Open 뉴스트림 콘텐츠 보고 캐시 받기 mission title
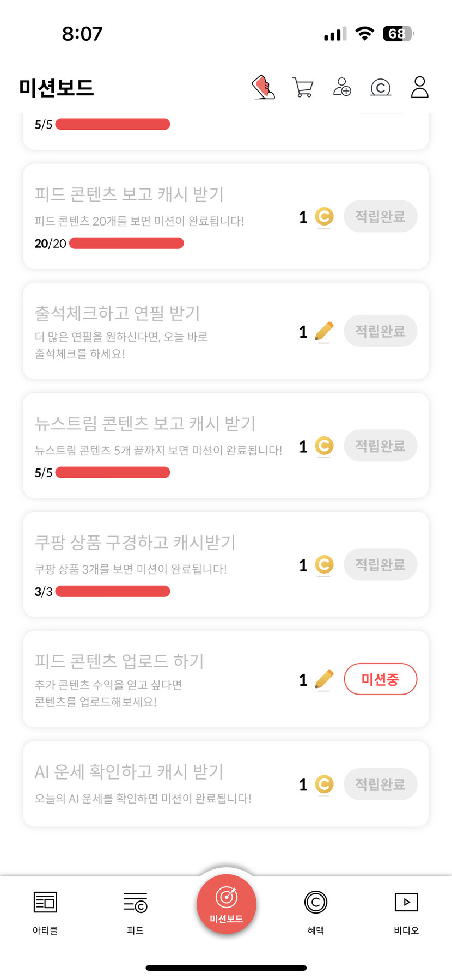 (x=145, y=423)
